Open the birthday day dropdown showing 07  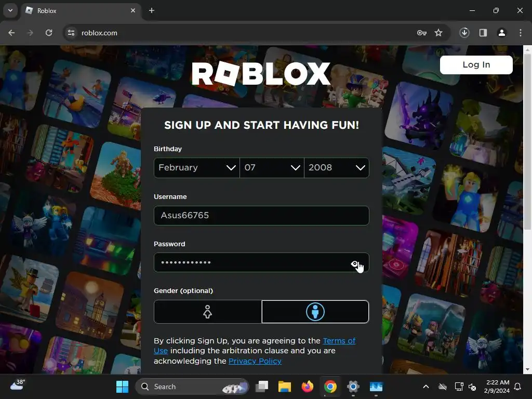[272, 168]
